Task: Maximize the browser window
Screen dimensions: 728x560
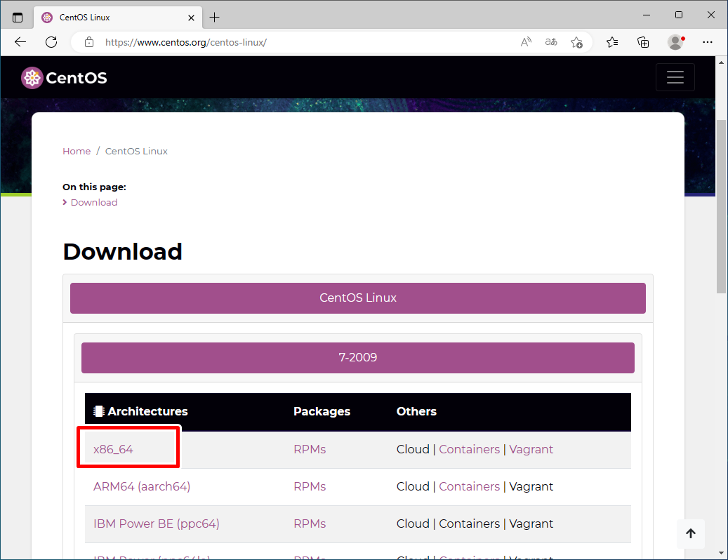Action: 678,15
